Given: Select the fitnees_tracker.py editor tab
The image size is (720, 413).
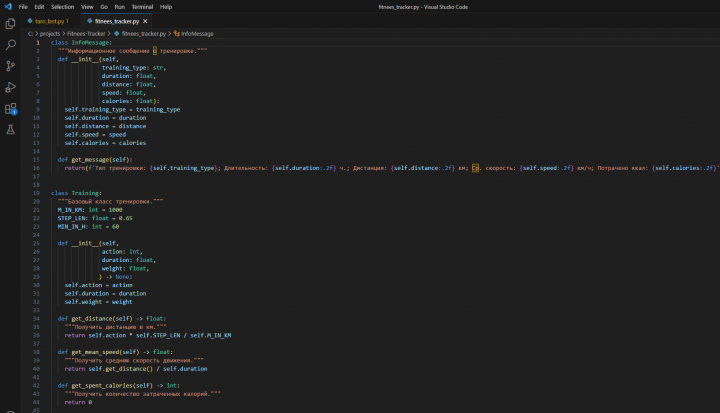Looking at the screenshot, I should pyautogui.click(x=110, y=20).
